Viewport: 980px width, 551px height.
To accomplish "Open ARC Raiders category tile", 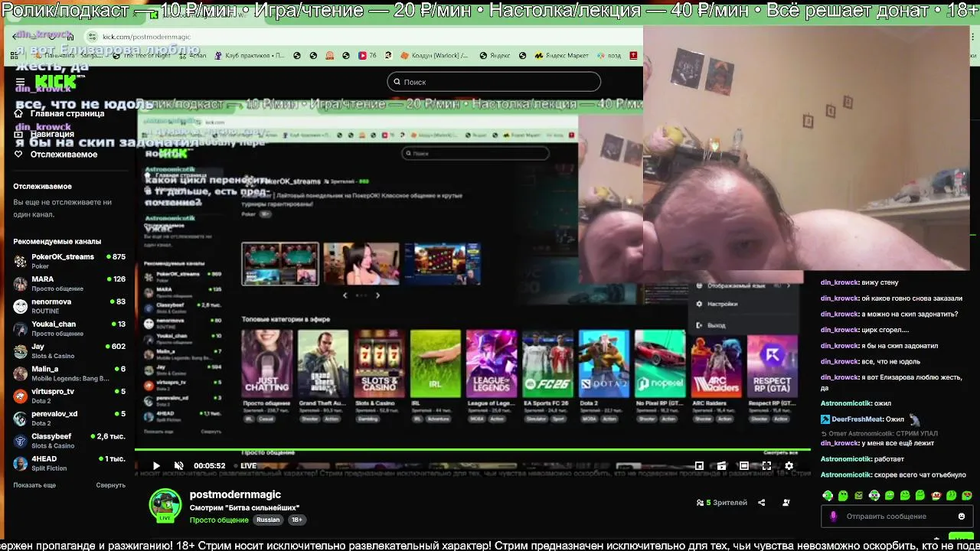I will (716, 364).
